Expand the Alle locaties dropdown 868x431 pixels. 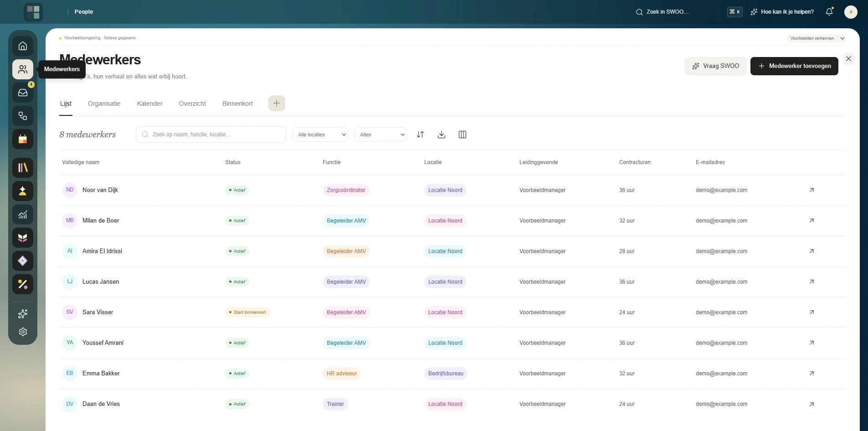click(320, 135)
